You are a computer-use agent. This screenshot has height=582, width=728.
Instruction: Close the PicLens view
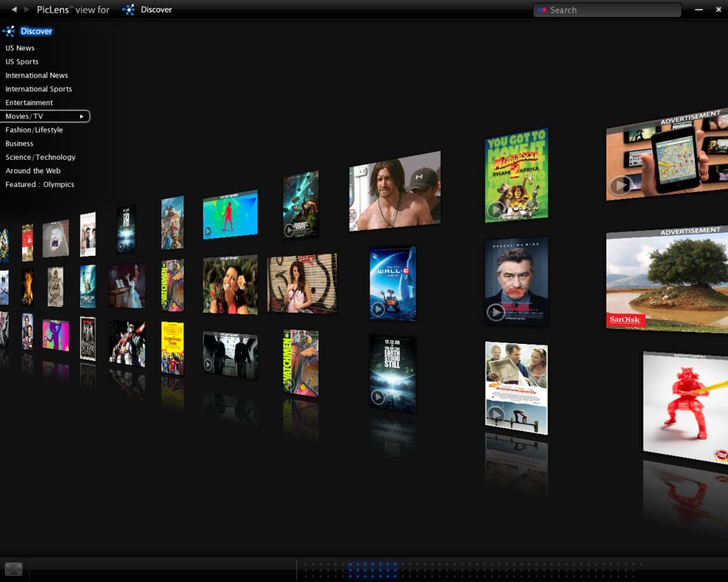[x=718, y=9]
